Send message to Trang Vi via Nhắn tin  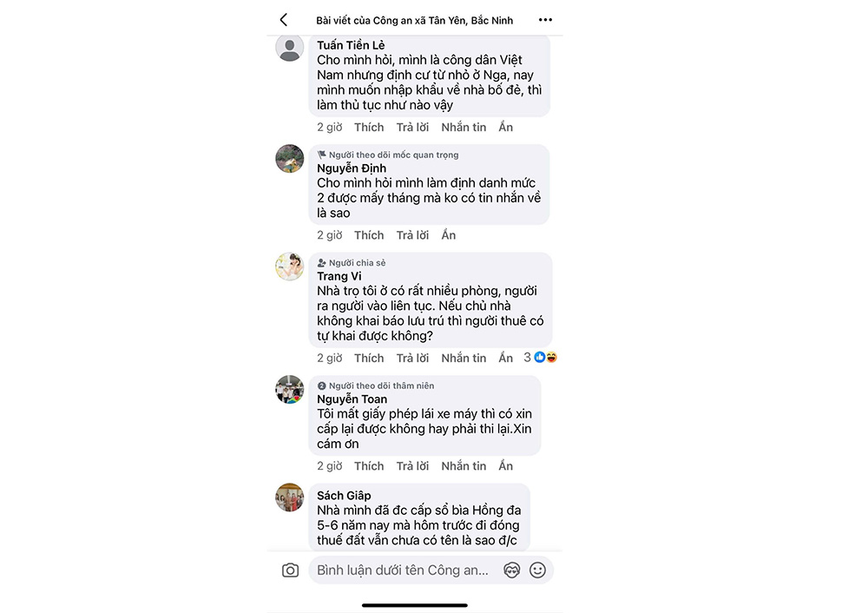click(x=464, y=359)
